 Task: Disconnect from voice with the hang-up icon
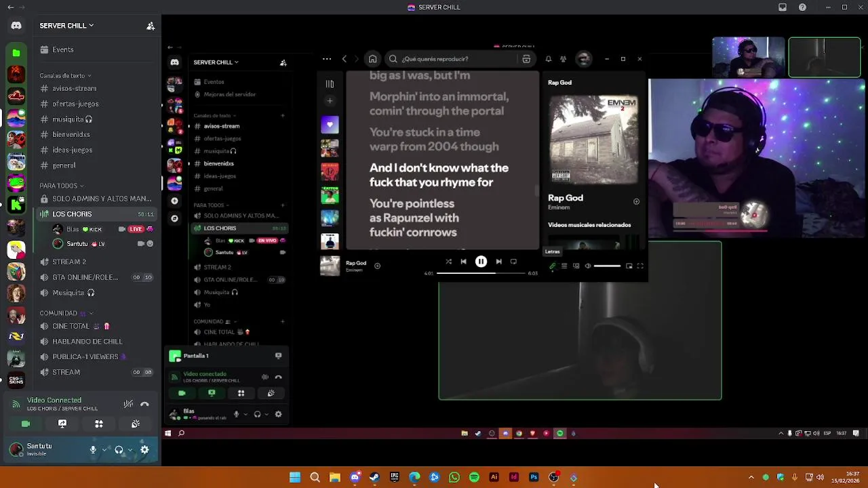click(x=144, y=404)
